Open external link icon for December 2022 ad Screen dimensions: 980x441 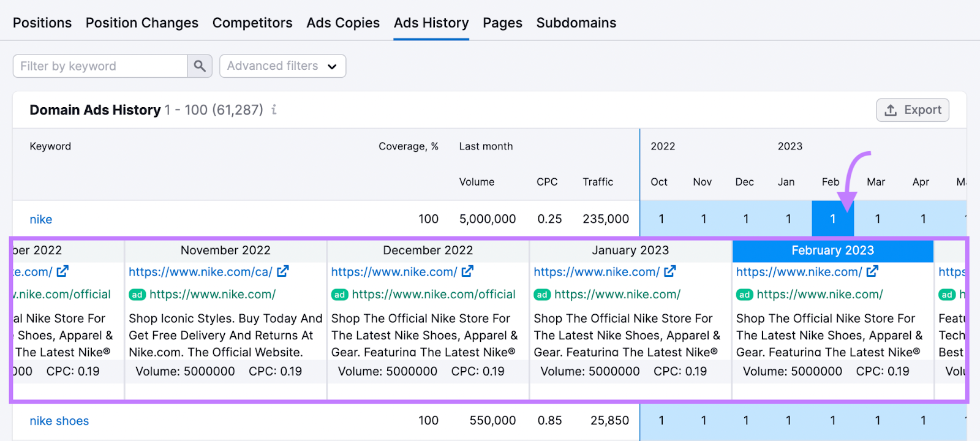pyautogui.click(x=467, y=271)
